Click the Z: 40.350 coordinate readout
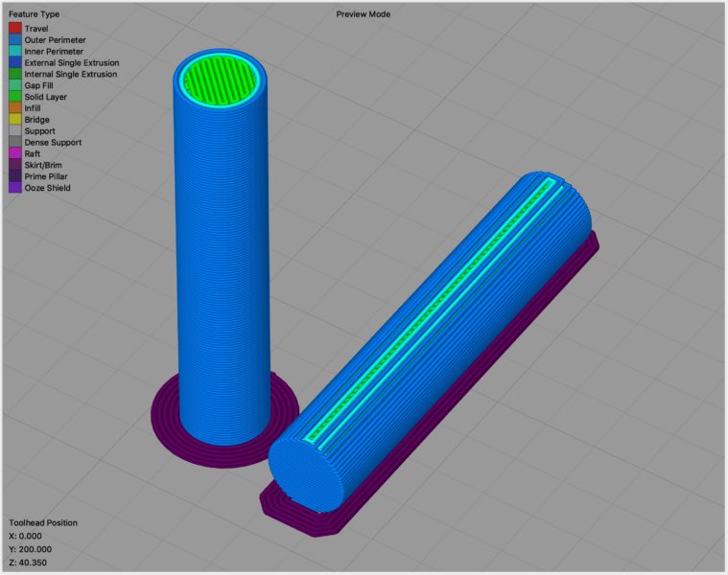The height and width of the screenshot is (575, 728). click(x=28, y=563)
